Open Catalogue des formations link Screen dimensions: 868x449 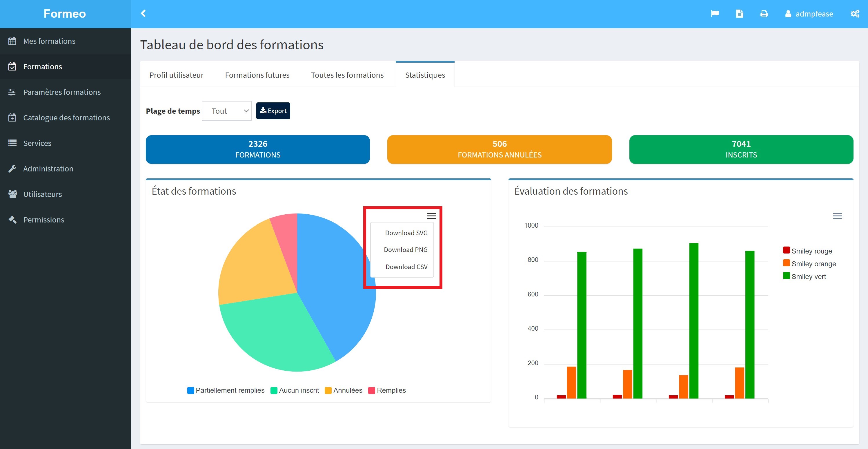(66, 118)
